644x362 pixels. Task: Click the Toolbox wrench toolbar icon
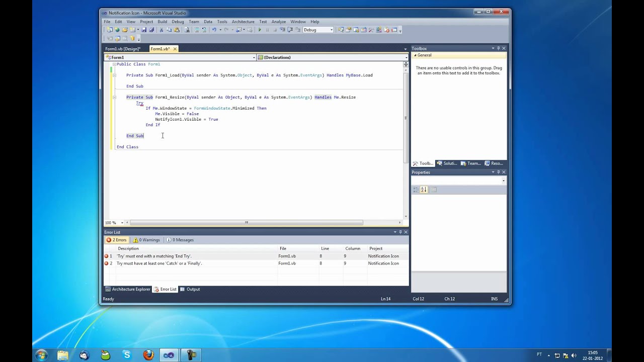[371, 30]
